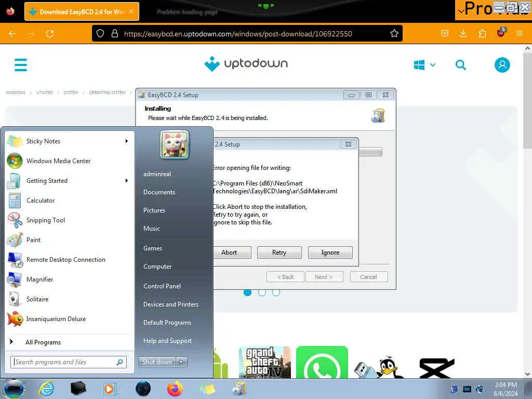This screenshot has width=532, height=399.
Task: Open UTILITIES breadcrumb link
Action: (45, 92)
